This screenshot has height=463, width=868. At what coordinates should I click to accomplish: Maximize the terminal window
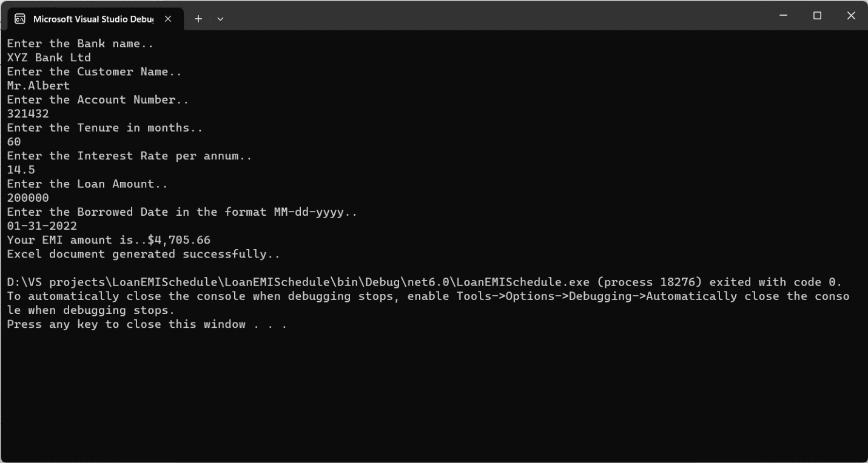(817, 16)
